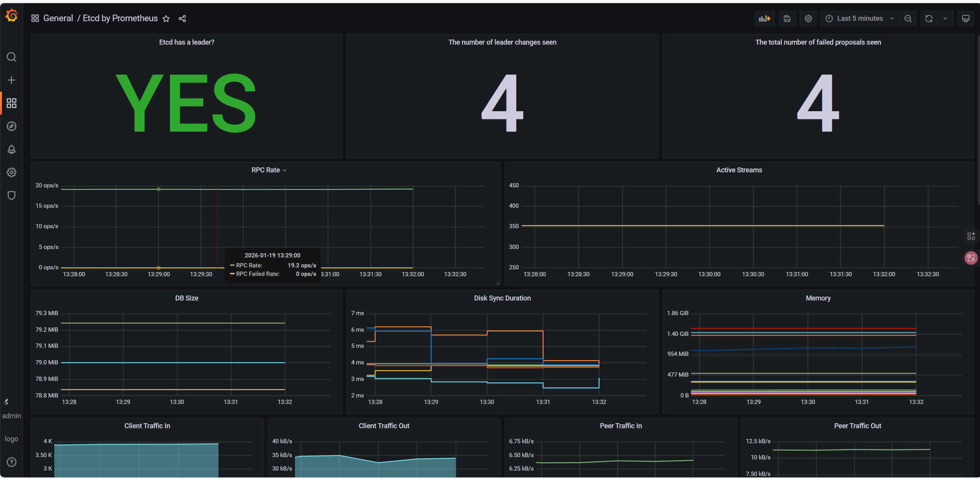This screenshot has height=479, width=980.
Task: Click the Save dashboard icon
Action: [787, 18]
